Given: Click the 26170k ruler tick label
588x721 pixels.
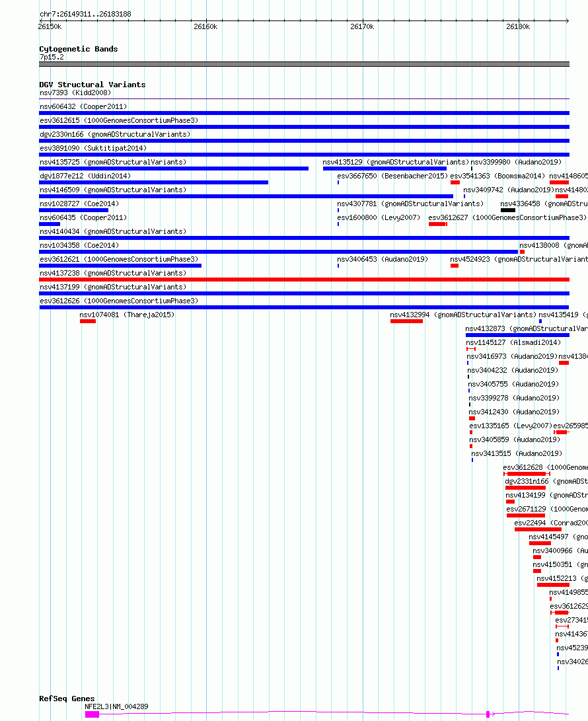Looking at the screenshot, I should click(x=362, y=26).
